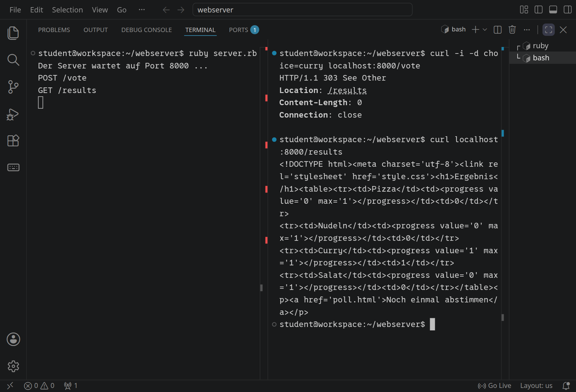
Task: Open the Edit menu
Action: (36, 10)
